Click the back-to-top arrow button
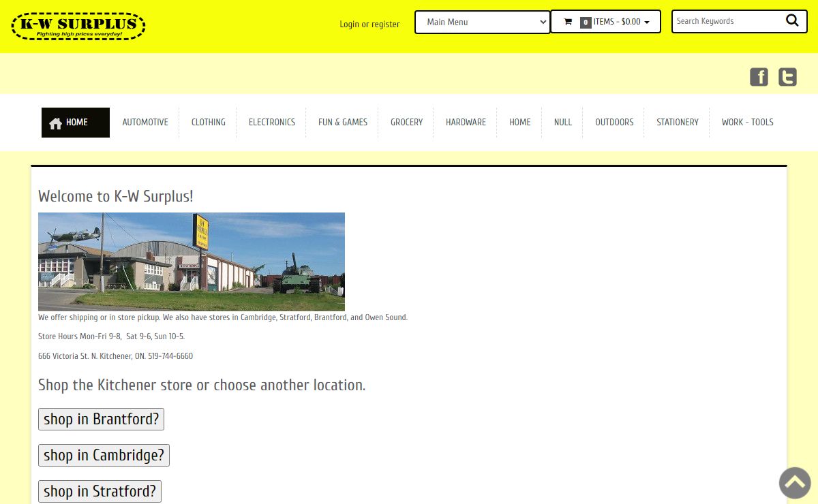The image size is (818, 504). tap(795, 483)
